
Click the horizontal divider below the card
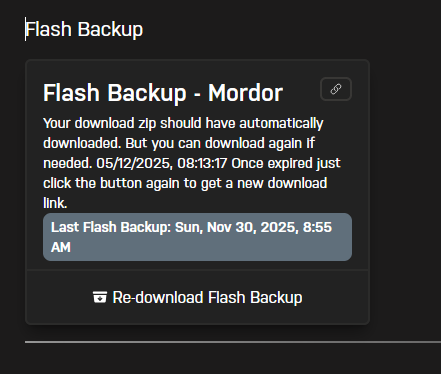coord(233,342)
